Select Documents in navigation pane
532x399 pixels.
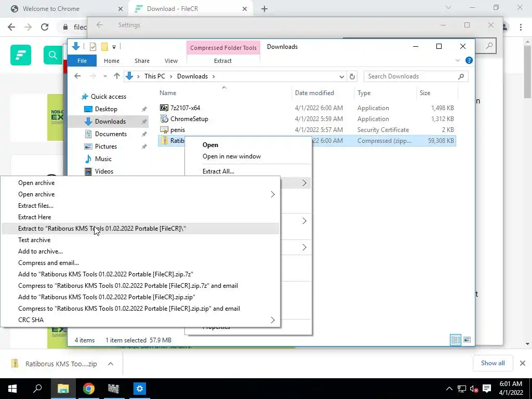point(111,134)
